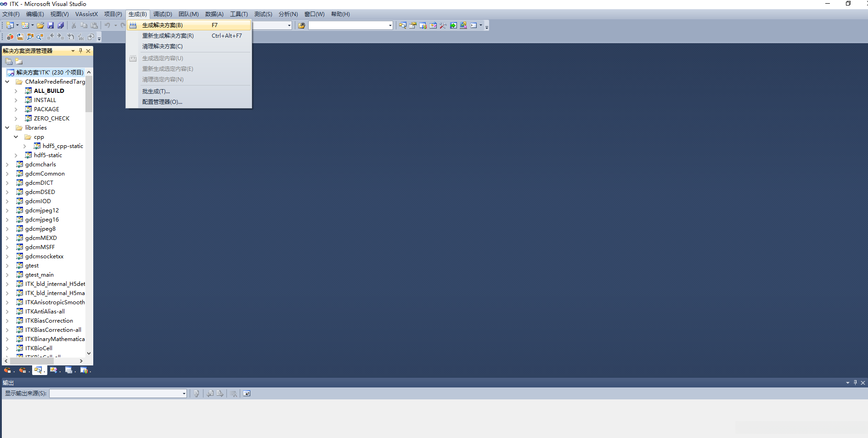Open the Toolbox hammer-and-wrench icon
Viewport: 868px width, 438px height.
point(443,25)
